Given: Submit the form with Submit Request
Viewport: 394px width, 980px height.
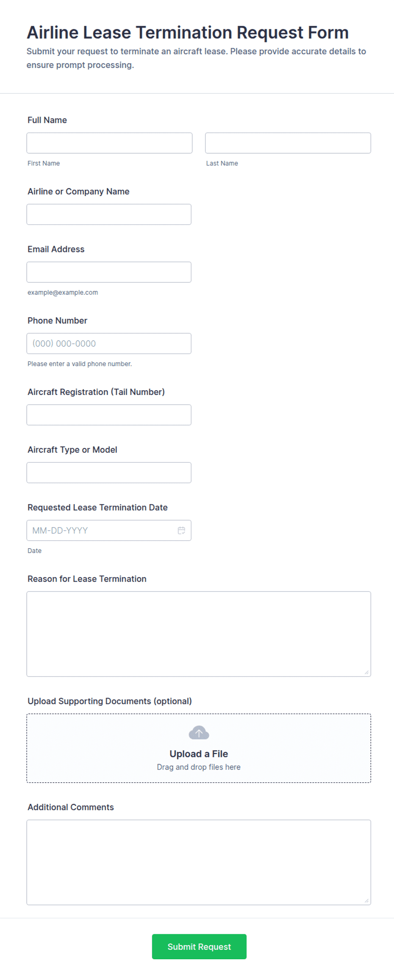Looking at the screenshot, I should [x=199, y=947].
